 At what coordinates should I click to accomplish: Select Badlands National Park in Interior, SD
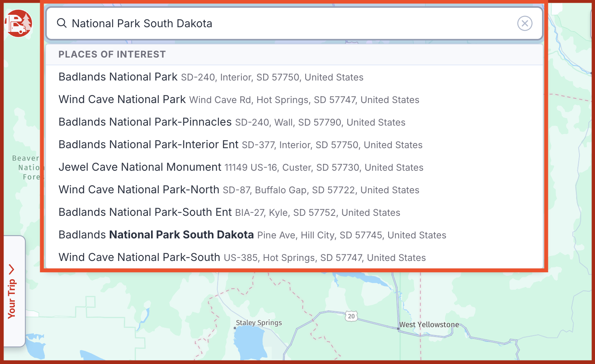(x=294, y=77)
